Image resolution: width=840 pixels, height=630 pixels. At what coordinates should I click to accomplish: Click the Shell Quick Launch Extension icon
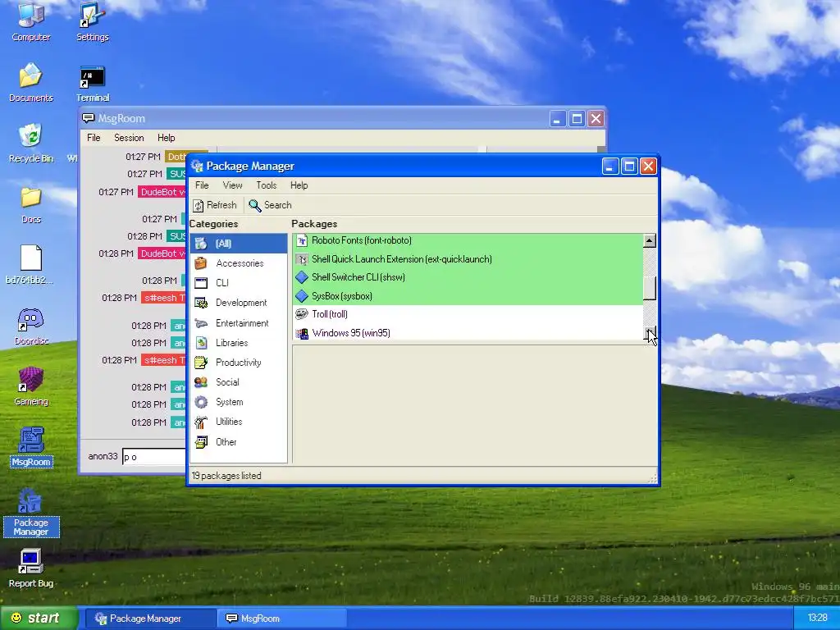pyautogui.click(x=302, y=259)
